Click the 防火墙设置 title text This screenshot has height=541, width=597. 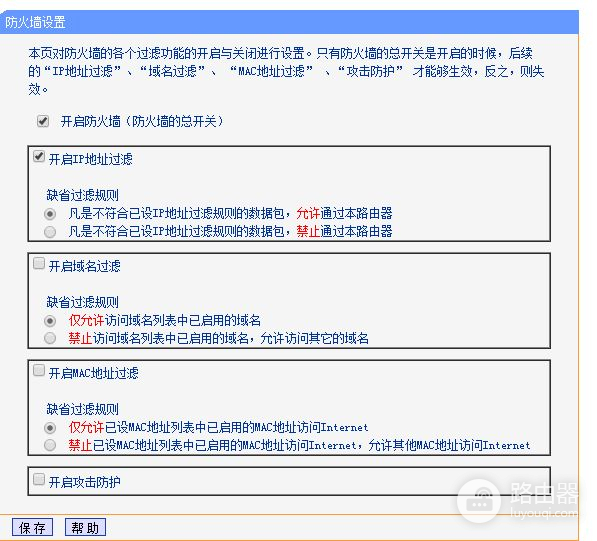pyautogui.click(x=35, y=22)
